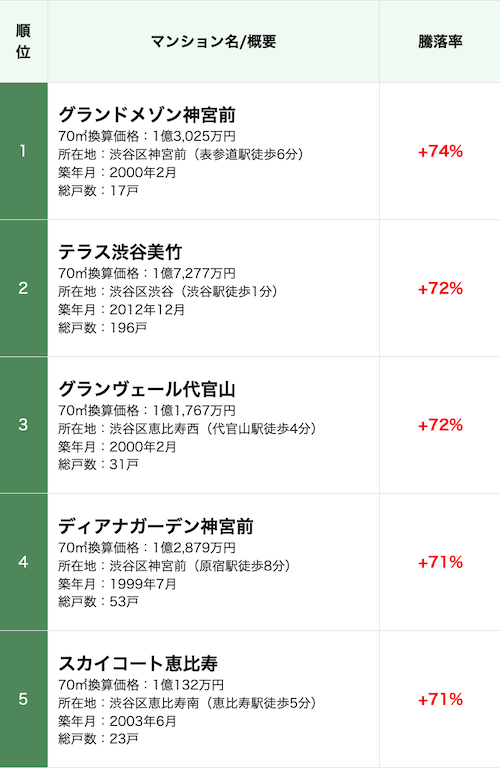The width and height of the screenshot is (500, 768).
Task: Click the +71% value for スカイコート恵比寿
Action: [440, 699]
